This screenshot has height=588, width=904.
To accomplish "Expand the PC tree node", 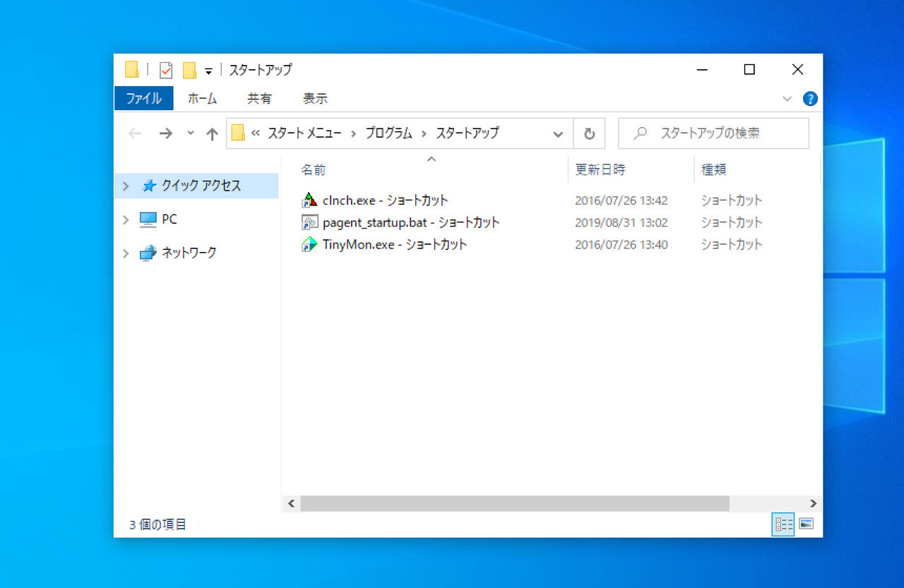I will point(126,220).
